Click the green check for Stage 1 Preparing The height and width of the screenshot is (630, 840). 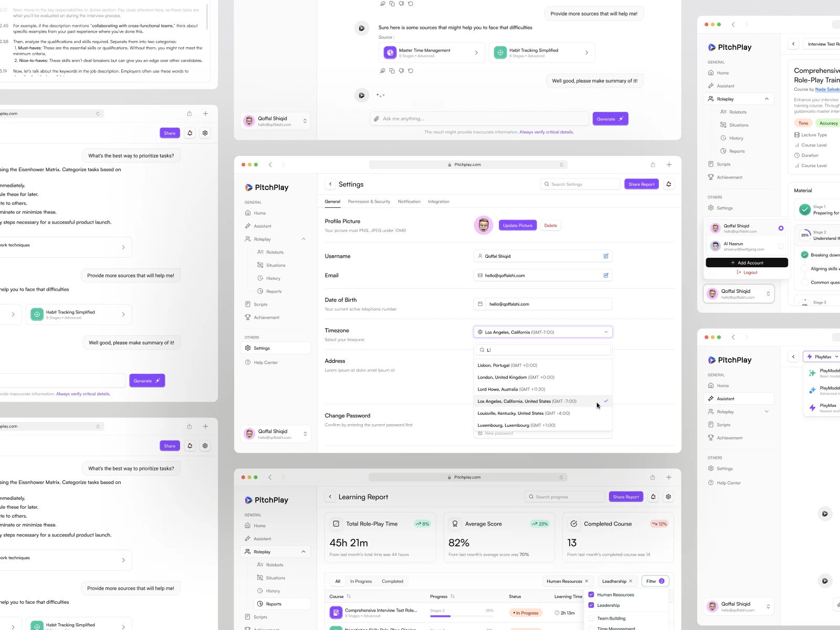pos(805,209)
